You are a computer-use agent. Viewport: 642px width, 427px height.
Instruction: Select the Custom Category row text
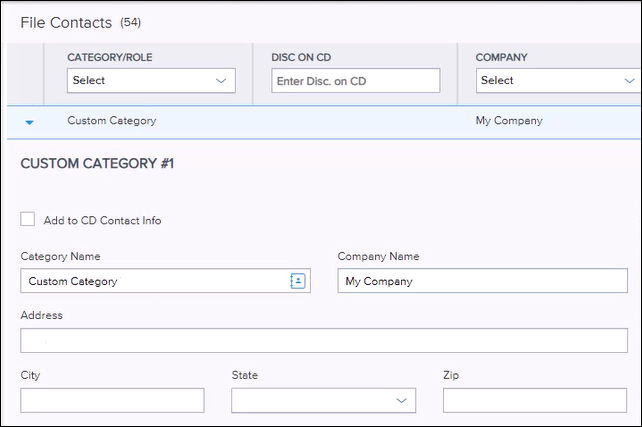112,121
